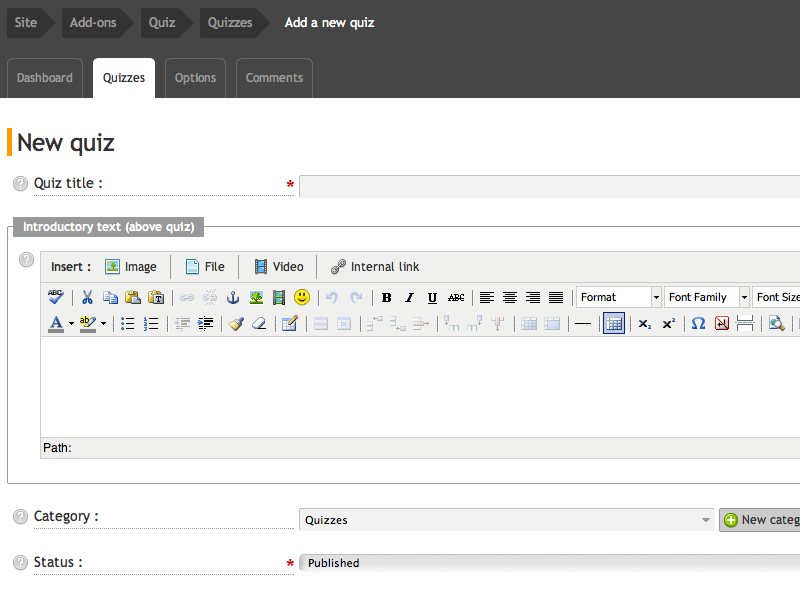
Task: Open the Options tab
Action: click(x=195, y=78)
